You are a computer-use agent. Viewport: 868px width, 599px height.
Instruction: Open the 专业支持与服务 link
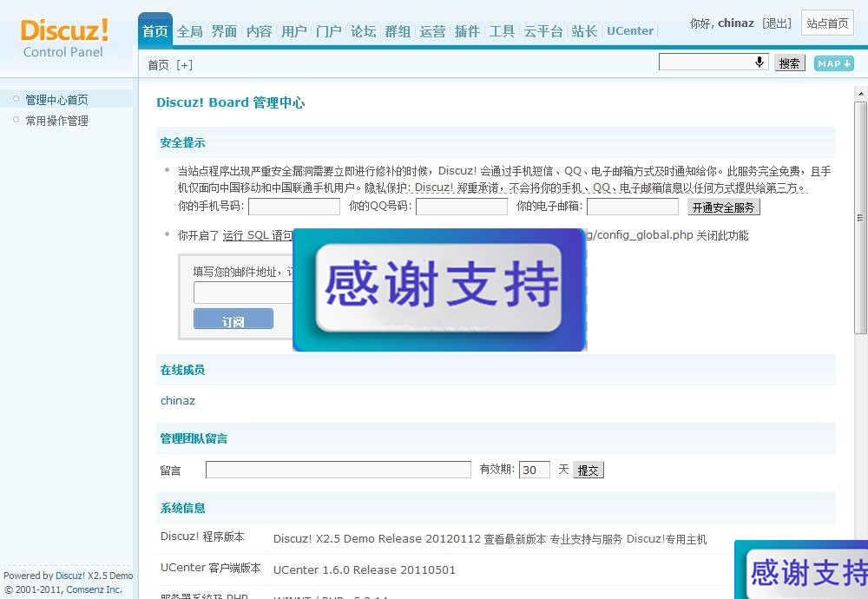[x=586, y=539]
